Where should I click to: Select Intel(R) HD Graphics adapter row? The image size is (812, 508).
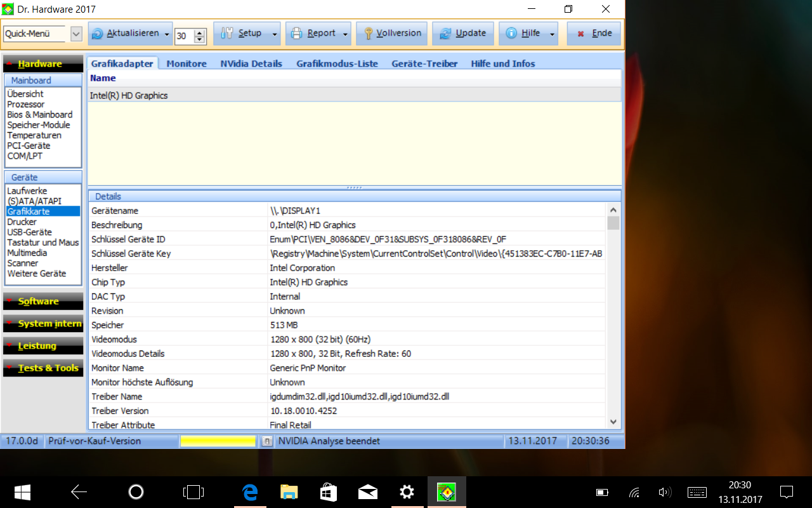354,95
